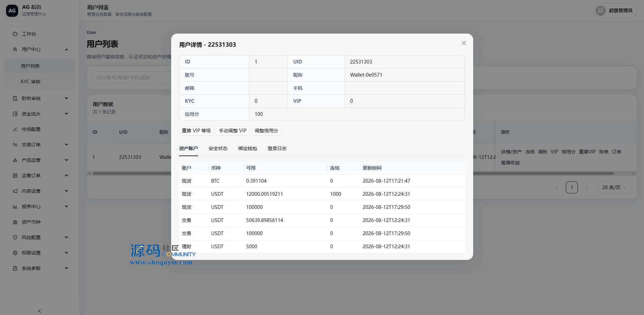
Task: Click the 账单 action link
Action: coord(604,152)
